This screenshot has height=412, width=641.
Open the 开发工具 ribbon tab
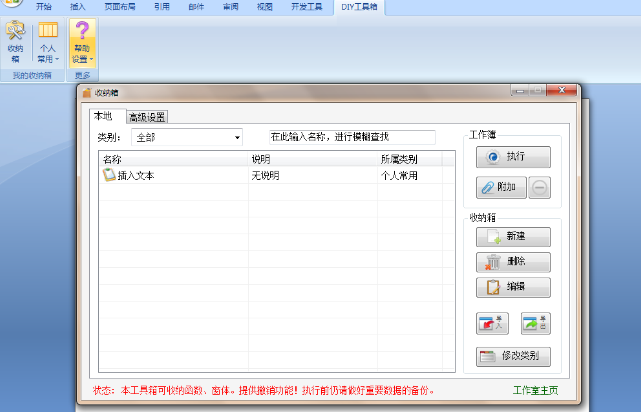click(308, 6)
